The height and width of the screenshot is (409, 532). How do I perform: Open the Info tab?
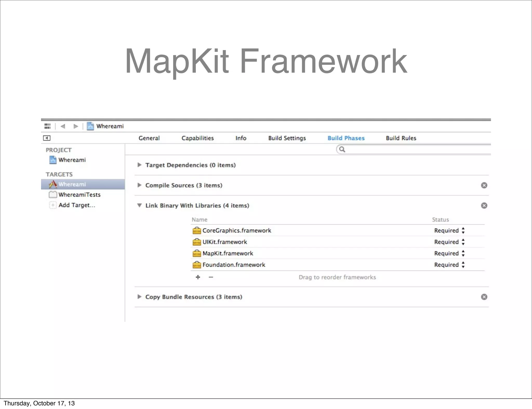coord(241,138)
